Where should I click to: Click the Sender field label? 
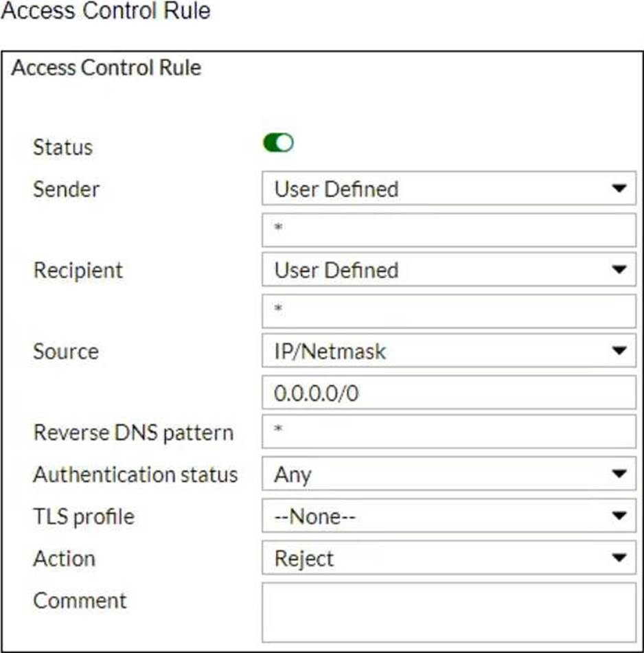(x=66, y=189)
